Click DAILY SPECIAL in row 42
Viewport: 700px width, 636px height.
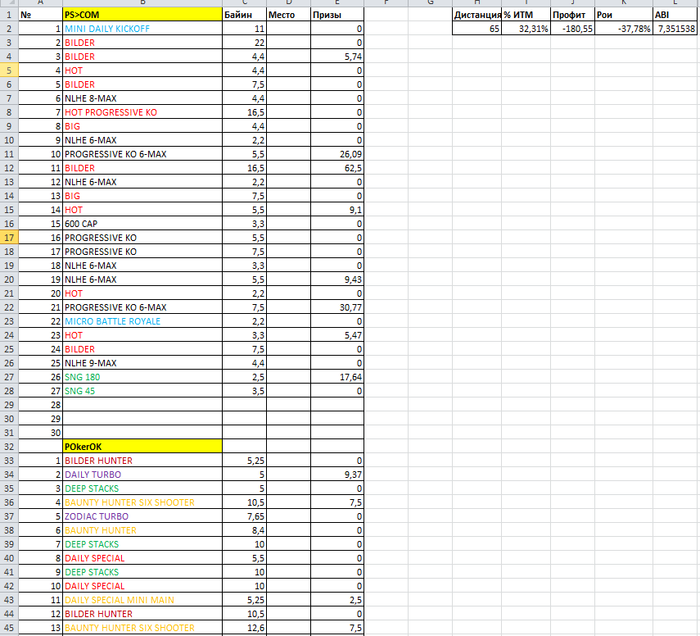pyautogui.click(x=142, y=586)
